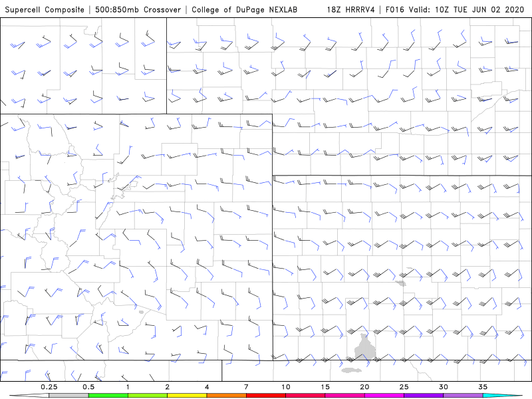Image resolution: width=532 pixels, height=399 pixels.
Task: Click the orange legend swatch between 4 and 7
Action: point(226,396)
